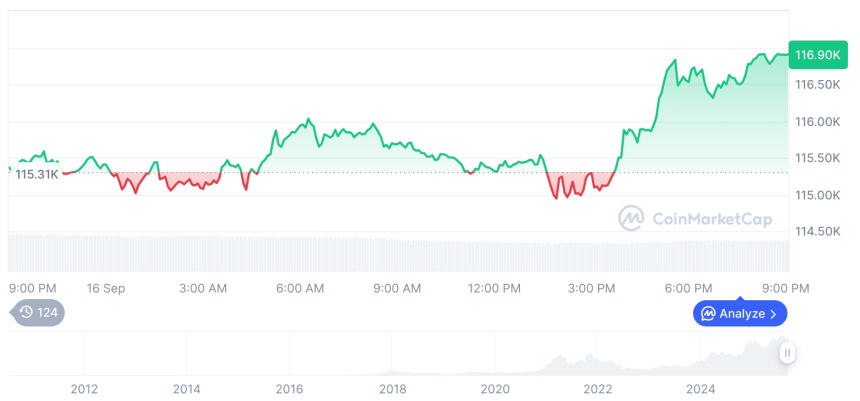Open the 124 history events badge
Viewport: 860px width, 401px height.
38,312
